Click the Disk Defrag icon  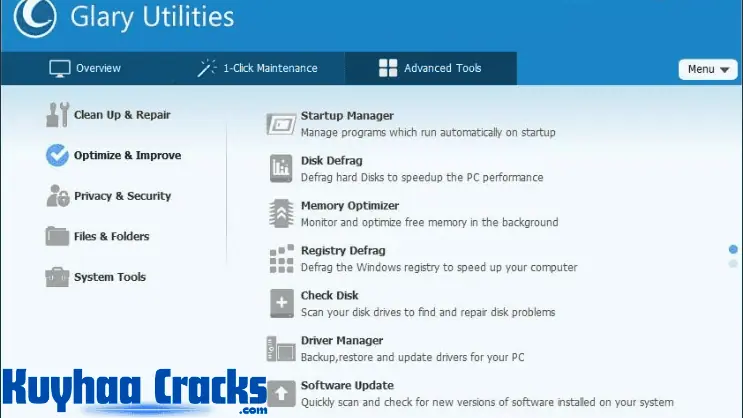click(280, 168)
